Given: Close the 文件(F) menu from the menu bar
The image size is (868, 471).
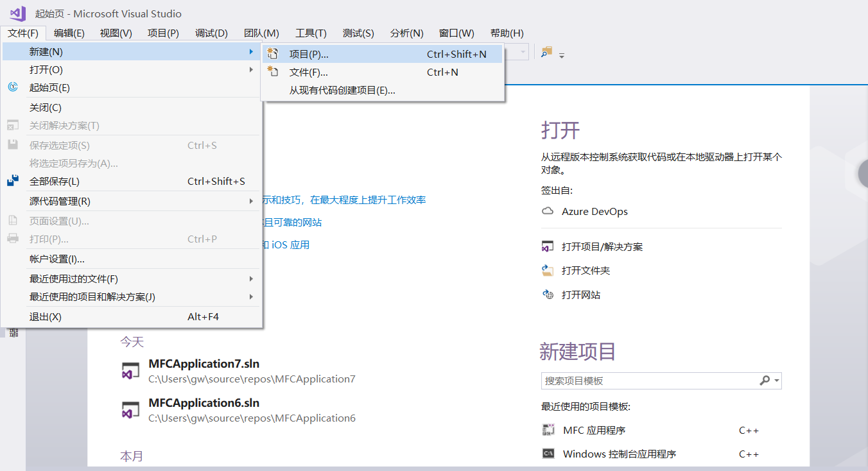Looking at the screenshot, I should coord(23,33).
